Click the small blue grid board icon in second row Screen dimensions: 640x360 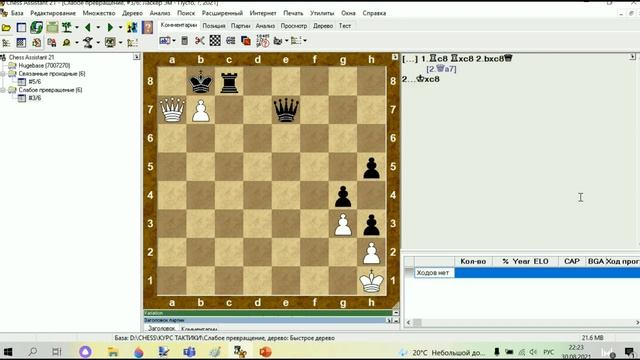(21, 42)
